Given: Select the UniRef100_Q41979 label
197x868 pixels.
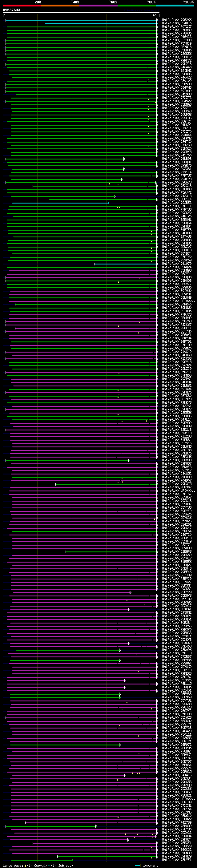Looking at the screenshot, I should pos(177,264).
